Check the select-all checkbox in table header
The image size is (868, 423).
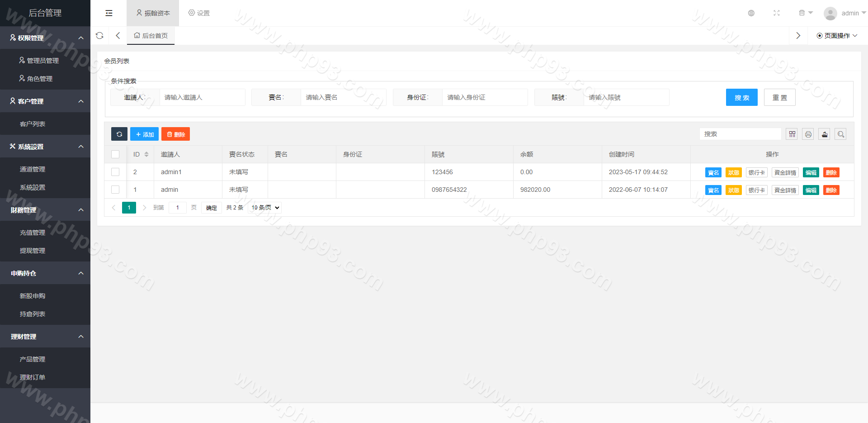(115, 154)
